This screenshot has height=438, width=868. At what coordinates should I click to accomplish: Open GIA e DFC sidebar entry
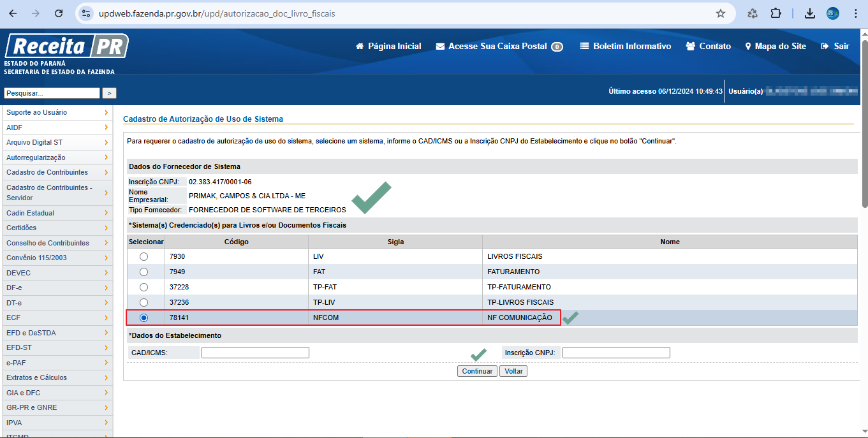(57, 393)
